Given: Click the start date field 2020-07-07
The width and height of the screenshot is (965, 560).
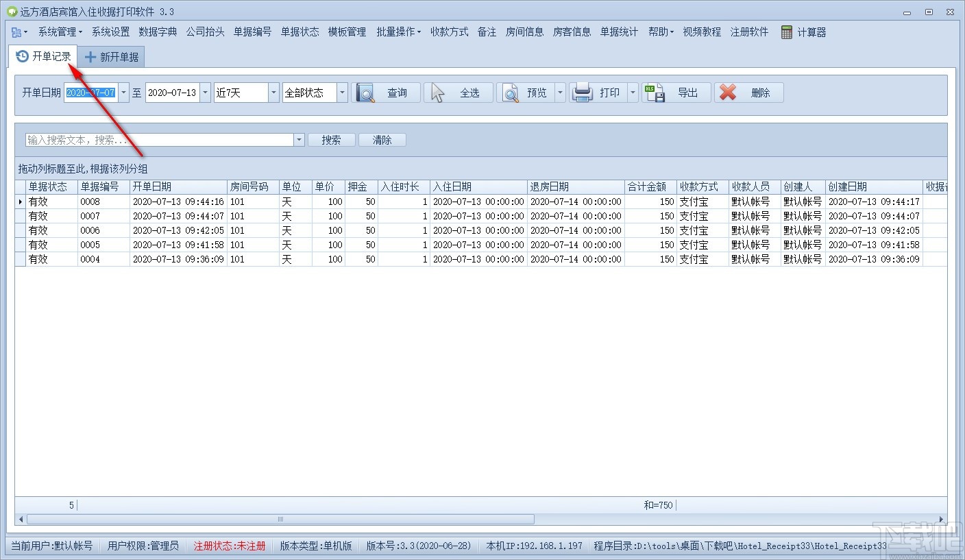Looking at the screenshot, I should pyautogui.click(x=90, y=93).
